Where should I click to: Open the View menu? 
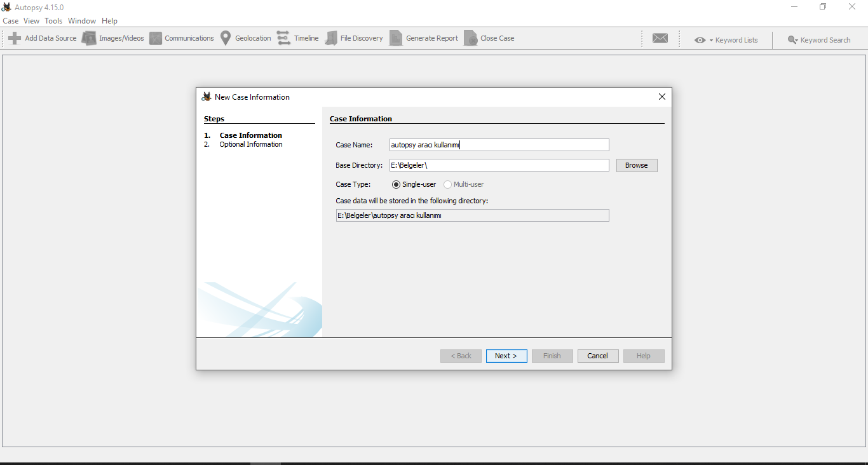[x=32, y=21]
